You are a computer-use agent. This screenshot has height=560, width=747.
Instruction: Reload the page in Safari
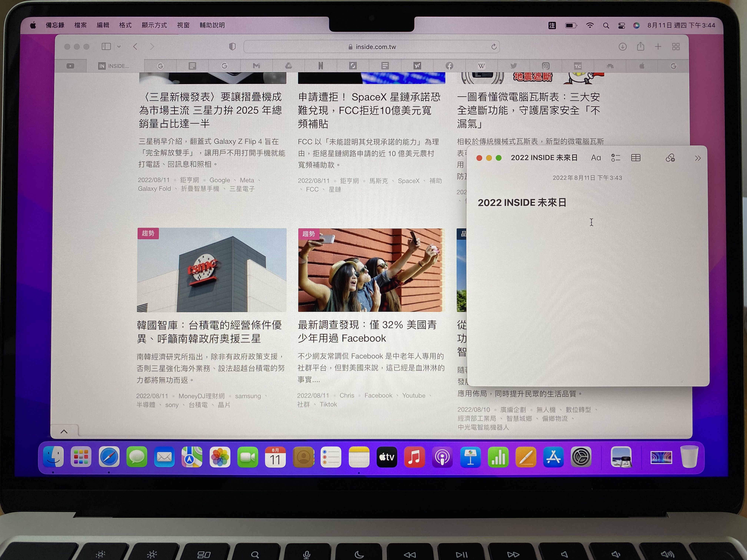point(494,47)
